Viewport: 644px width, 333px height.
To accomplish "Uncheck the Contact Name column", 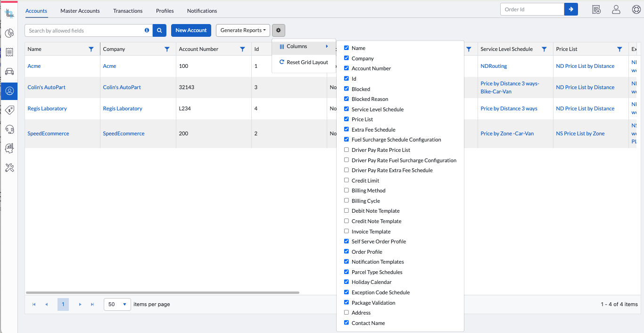I will coord(347,323).
